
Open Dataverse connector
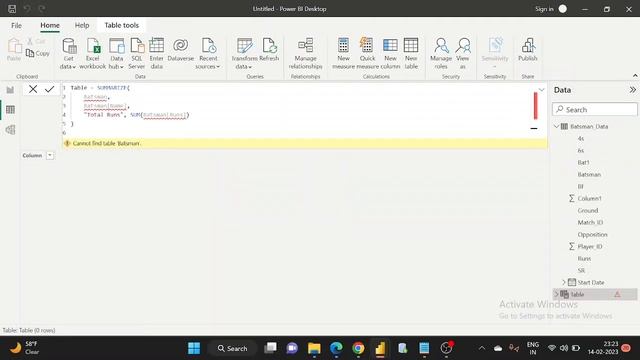180,50
